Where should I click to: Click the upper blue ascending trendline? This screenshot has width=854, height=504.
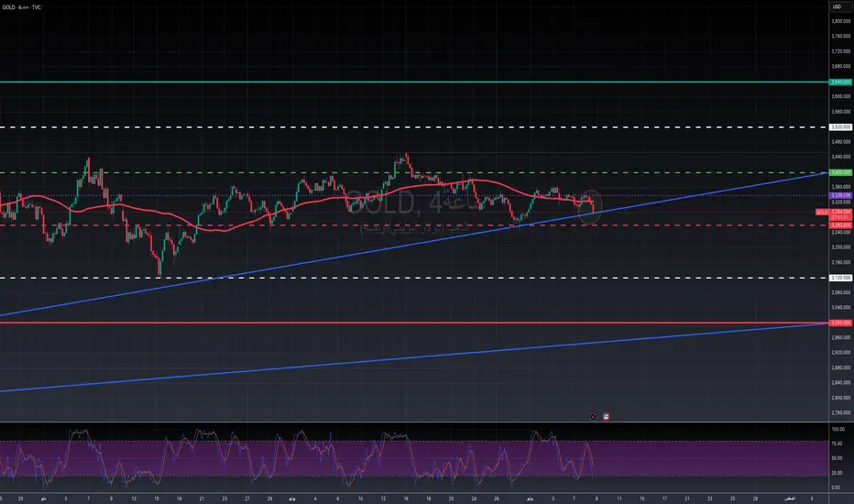click(367, 251)
